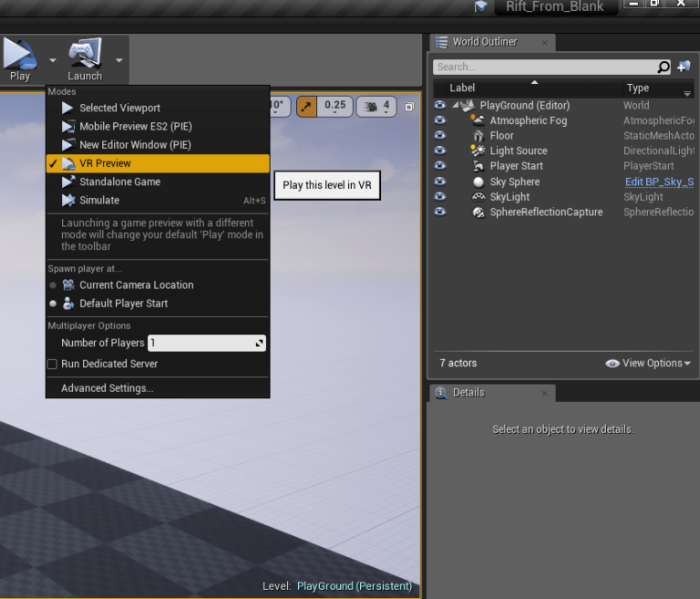The height and width of the screenshot is (599, 700).
Task: Hide the Sky Sphere actor
Action: click(439, 181)
